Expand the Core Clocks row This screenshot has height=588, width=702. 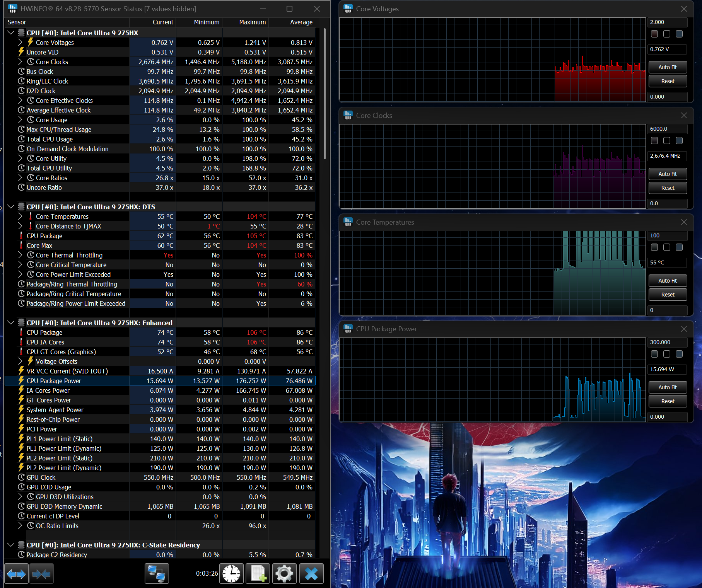(x=20, y=61)
